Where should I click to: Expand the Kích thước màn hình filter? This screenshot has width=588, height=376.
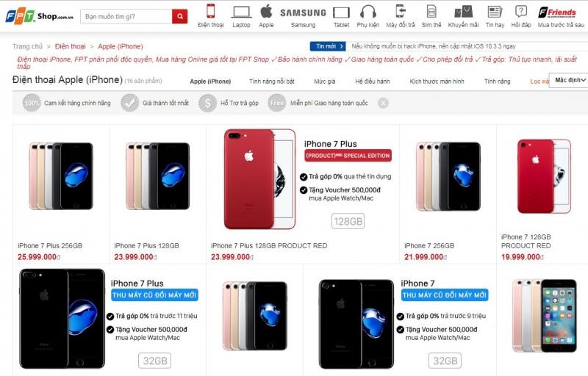pyautogui.click(x=437, y=82)
